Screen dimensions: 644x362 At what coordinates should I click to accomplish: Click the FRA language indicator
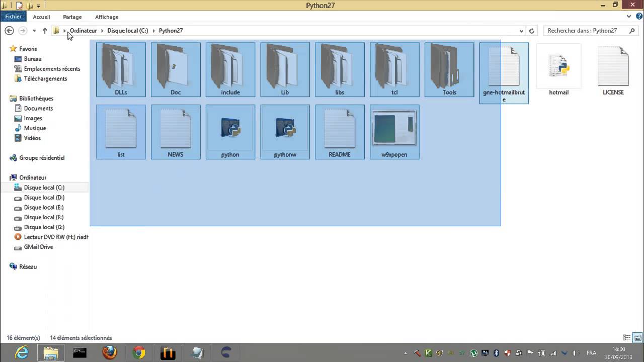pos(592,353)
